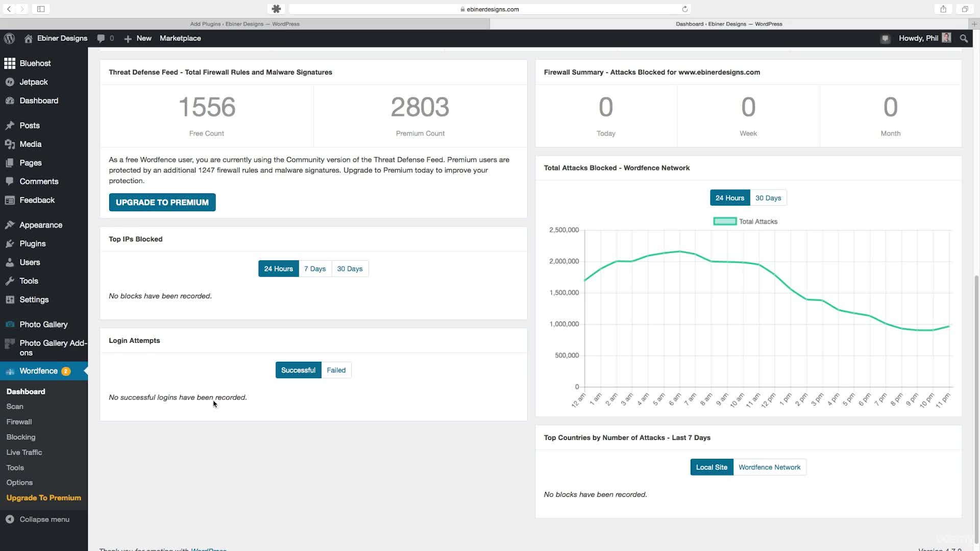Open a new browser tab with plus
Viewport: 980px width, 551px height.
tap(974, 24)
